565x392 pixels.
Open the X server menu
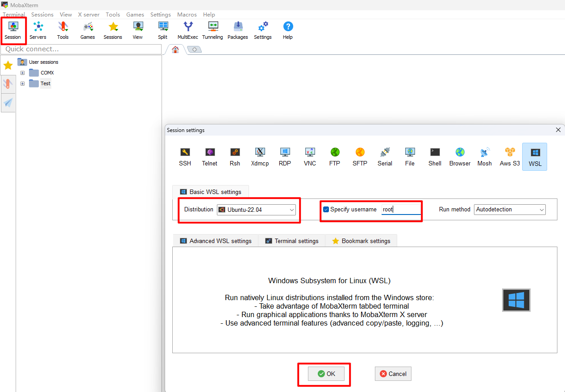(89, 15)
